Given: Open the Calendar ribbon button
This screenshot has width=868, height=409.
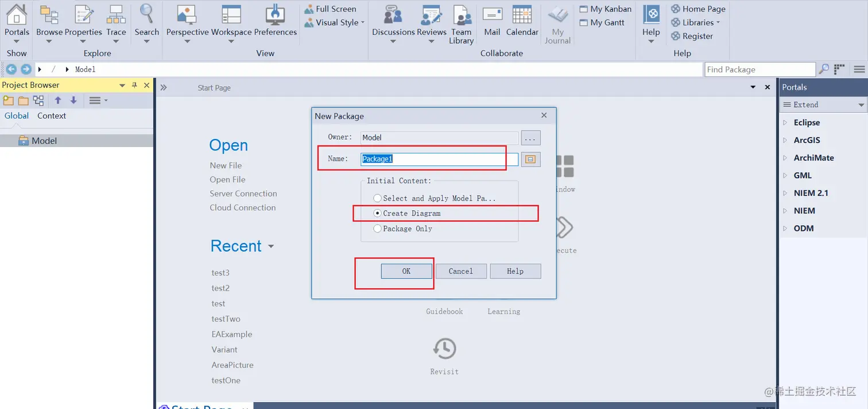Looking at the screenshot, I should 522,22.
